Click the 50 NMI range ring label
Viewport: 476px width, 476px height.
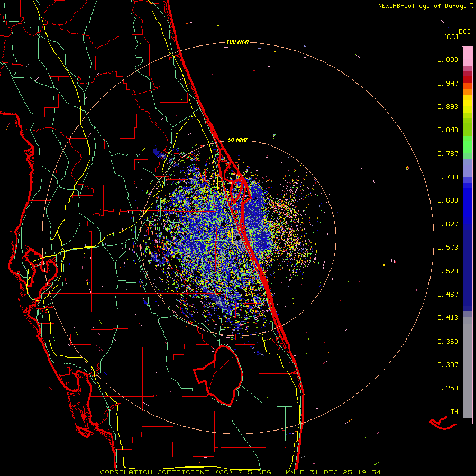click(237, 140)
